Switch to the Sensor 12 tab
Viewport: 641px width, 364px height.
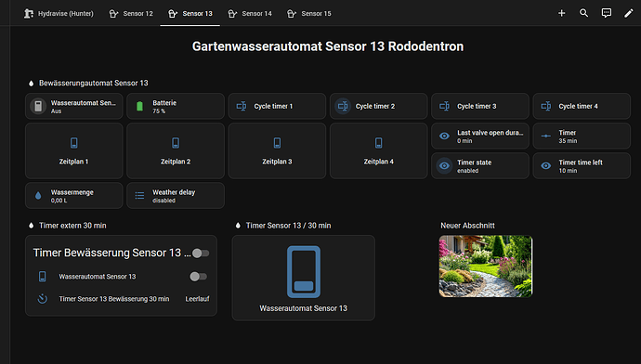click(131, 14)
